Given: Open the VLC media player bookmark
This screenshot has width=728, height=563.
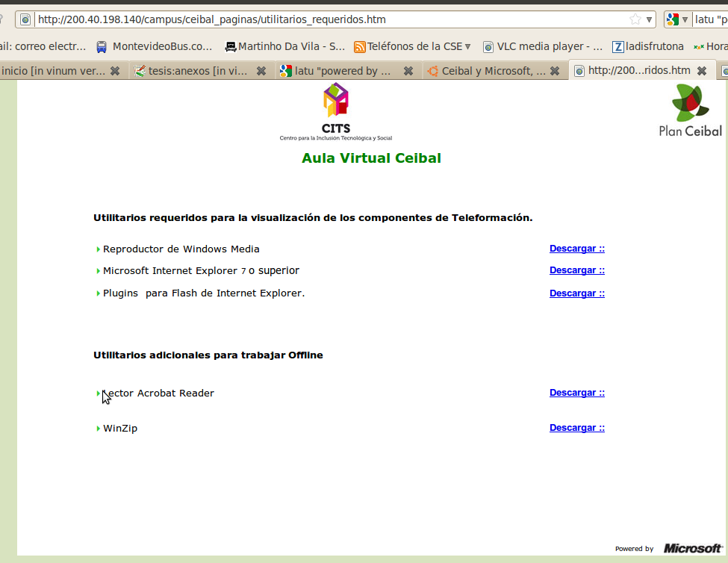Looking at the screenshot, I should coord(543,46).
